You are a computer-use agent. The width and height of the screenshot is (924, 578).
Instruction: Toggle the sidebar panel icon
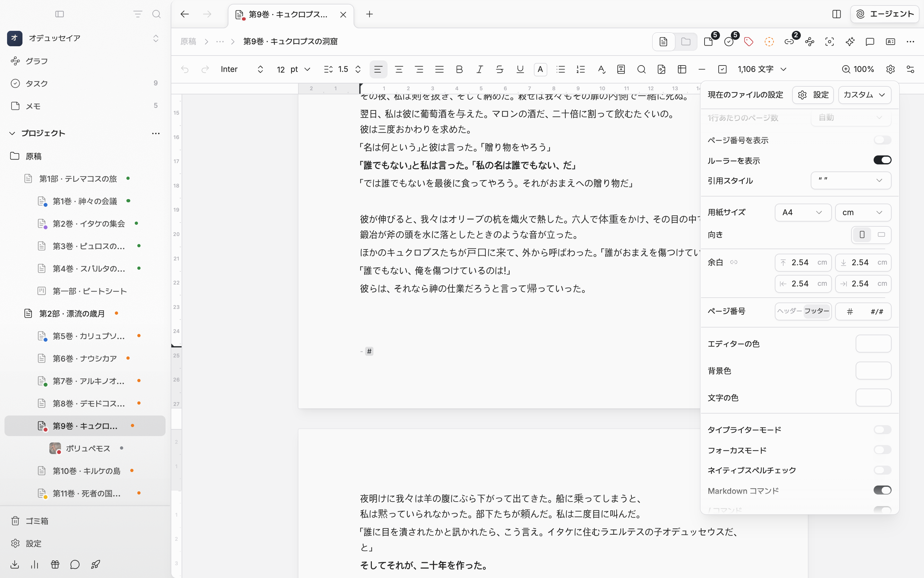[60, 14]
